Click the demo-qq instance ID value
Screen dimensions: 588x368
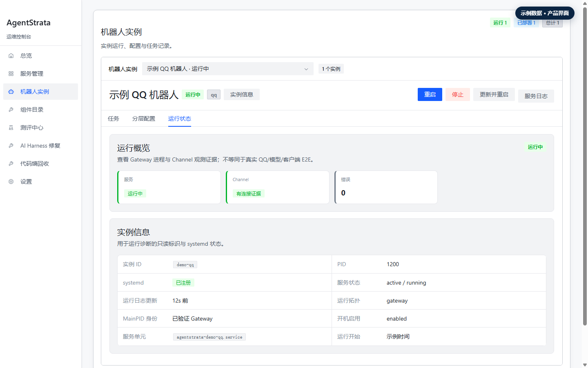[x=185, y=265]
